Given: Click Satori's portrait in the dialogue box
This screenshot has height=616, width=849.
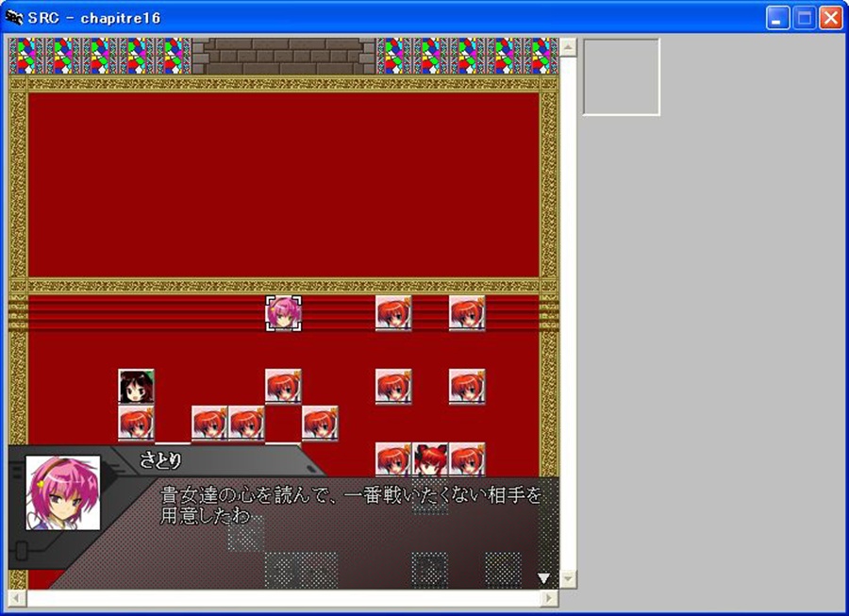Looking at the screenshot, I should coord(63,492).
